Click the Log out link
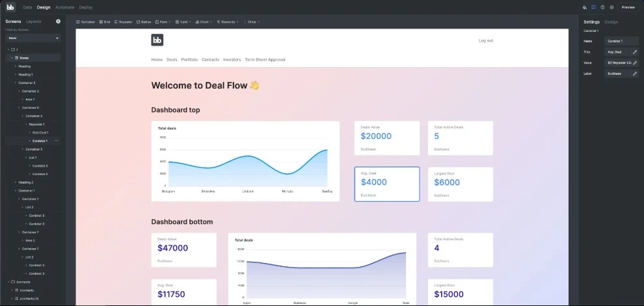Screen dimensions: 644x306 [x=485, y=40]
